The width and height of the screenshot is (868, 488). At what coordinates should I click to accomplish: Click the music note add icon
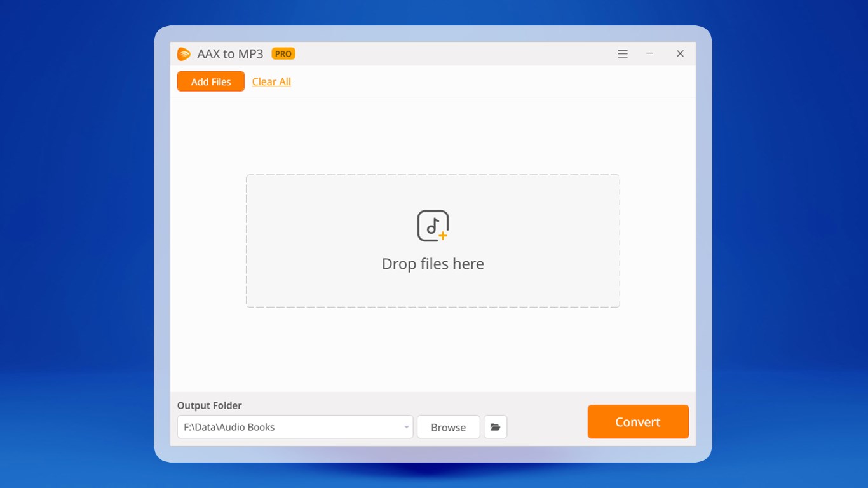point(433,226)
